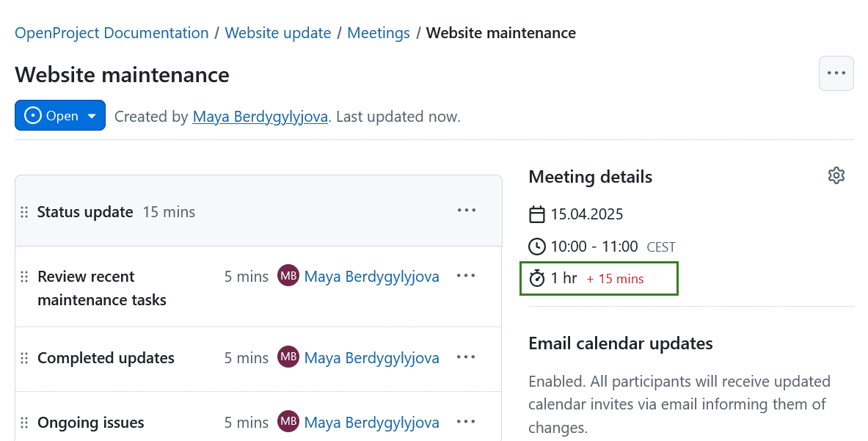
Task: Open options menu for Completed updates item
Action: point(467,357)
